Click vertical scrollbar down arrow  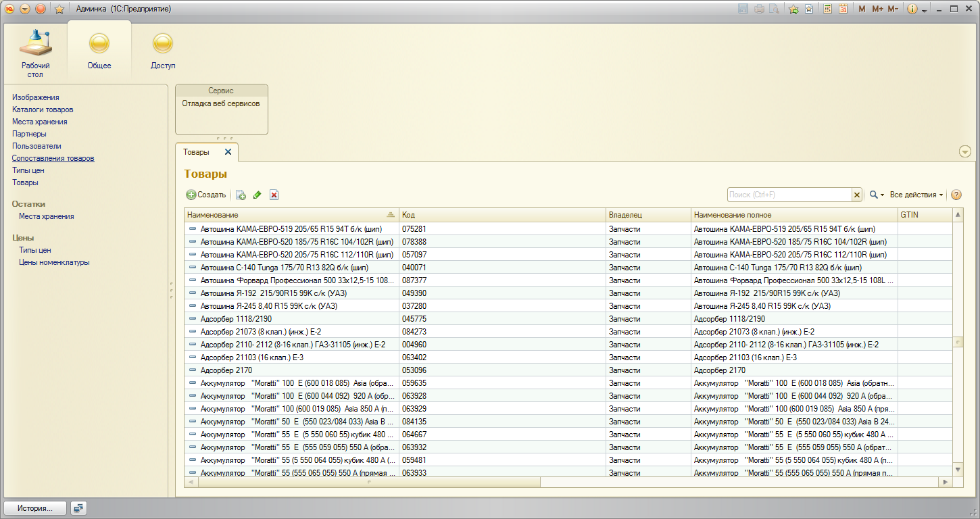958,469
